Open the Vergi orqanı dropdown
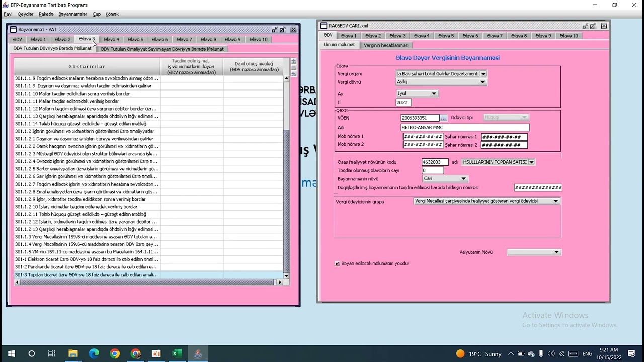 click(484, 74)
